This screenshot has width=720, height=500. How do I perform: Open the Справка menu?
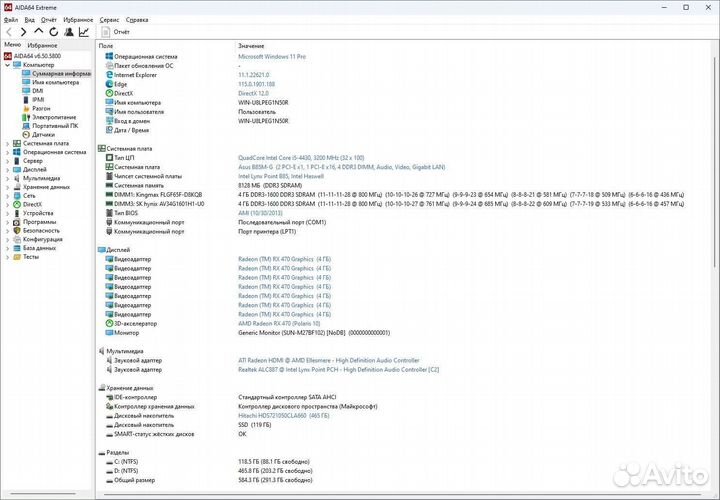(137, 20)
